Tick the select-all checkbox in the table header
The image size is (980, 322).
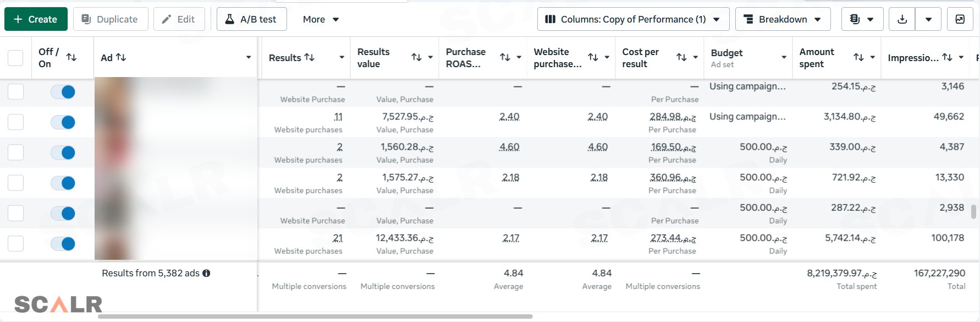click(15, 58)
